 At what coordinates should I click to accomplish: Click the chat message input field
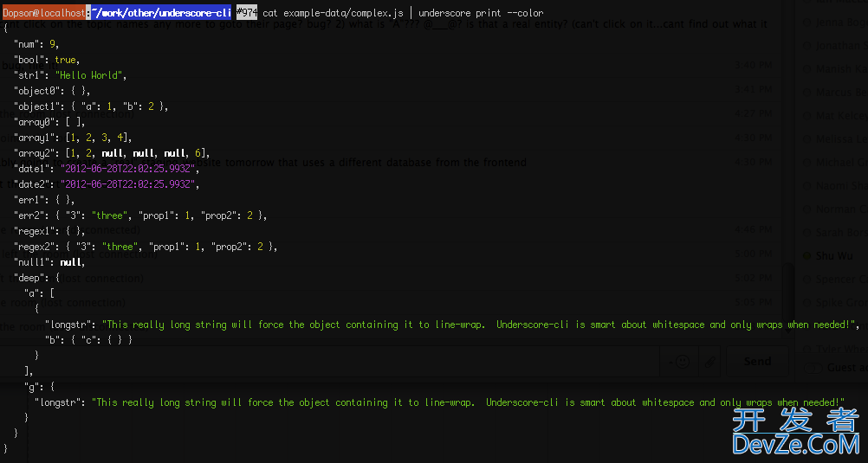point(329,362)
